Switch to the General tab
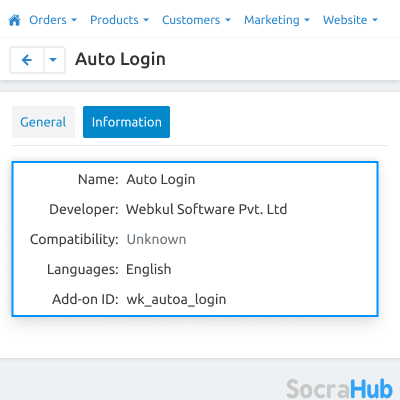The width and height of the screenshot is (400, 400). click(x=43, y=122)
